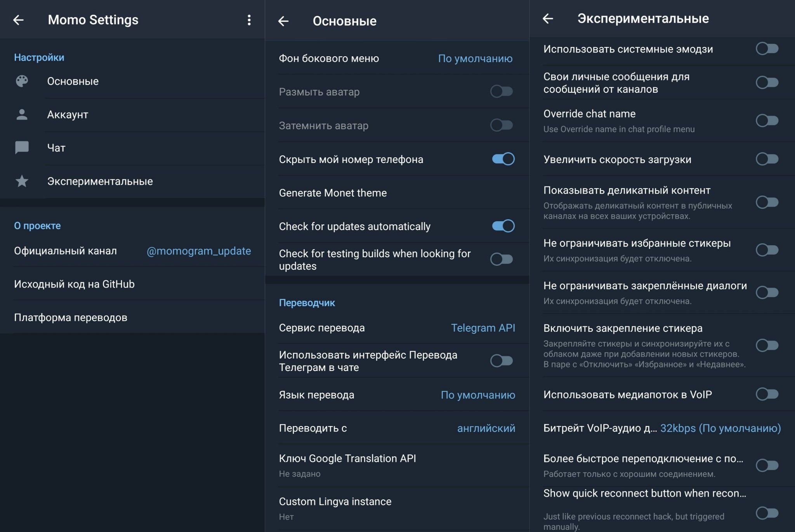Toggle Размыть аватар switch
Screen dimensions: 795x532
pyautogui.click(x=502, y=92)
